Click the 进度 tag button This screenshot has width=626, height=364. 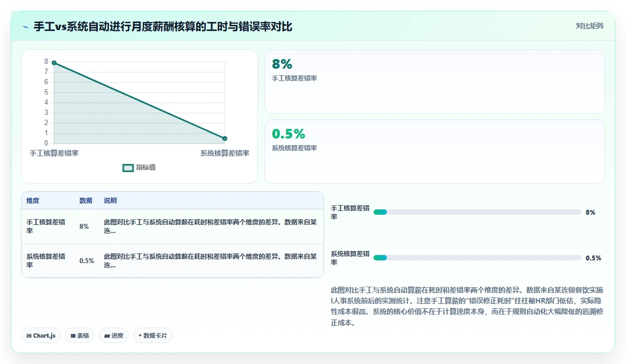coord(113,336)
